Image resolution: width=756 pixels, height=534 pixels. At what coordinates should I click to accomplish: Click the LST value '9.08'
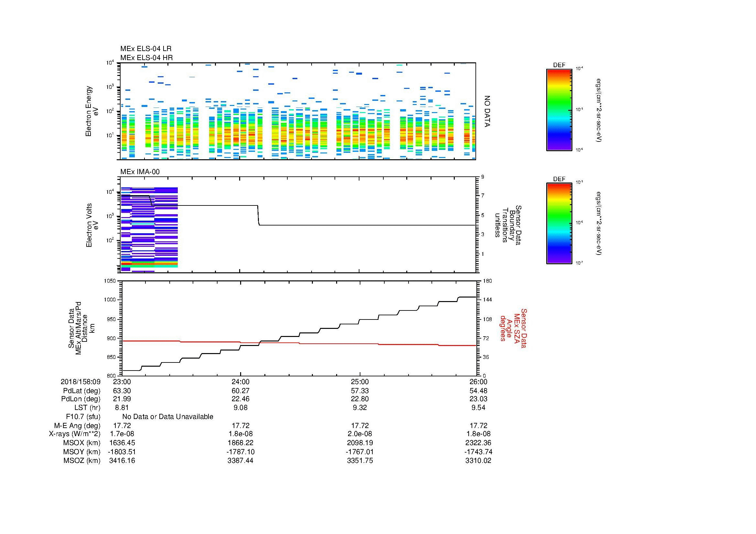pos(241,408)
